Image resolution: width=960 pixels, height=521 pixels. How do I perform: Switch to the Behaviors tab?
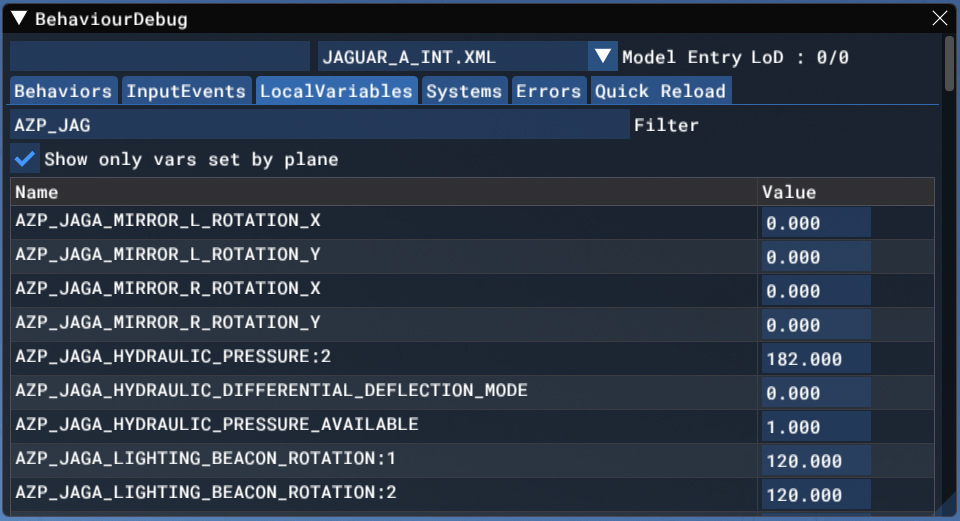pyautogui.click(x=63, y=91)
